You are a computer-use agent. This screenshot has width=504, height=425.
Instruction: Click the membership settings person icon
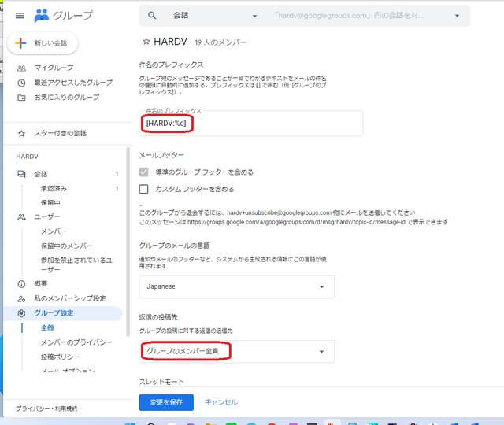[21, 299]
